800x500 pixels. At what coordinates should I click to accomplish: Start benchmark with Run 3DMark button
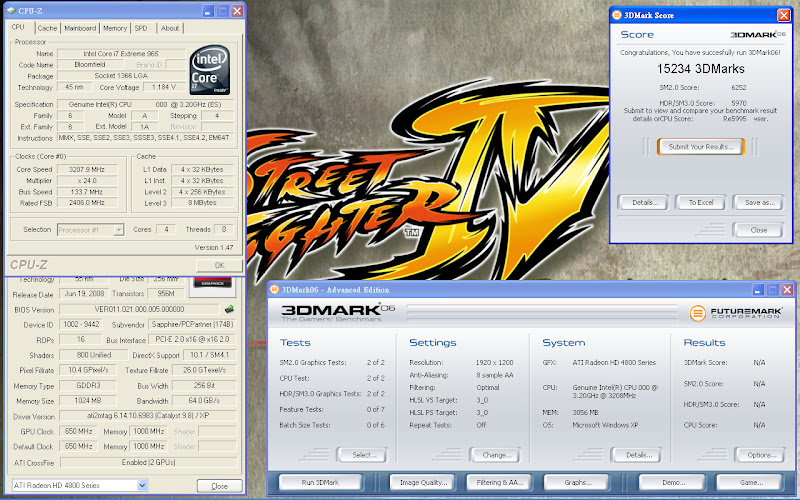(x=320, y=482)
